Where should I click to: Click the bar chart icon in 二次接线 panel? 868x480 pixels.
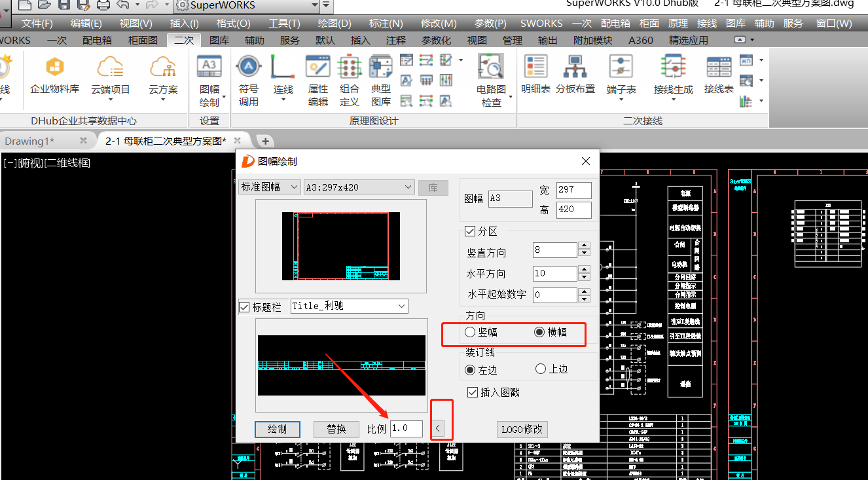point(746,101)
